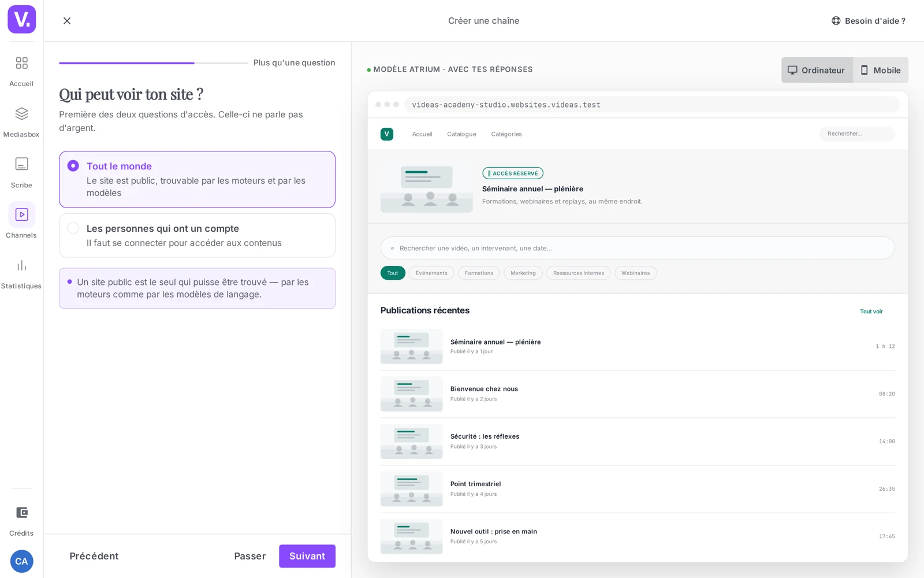Skip this question with Passer
Screen dimensions: 924x578
click(x=250, y=556)
